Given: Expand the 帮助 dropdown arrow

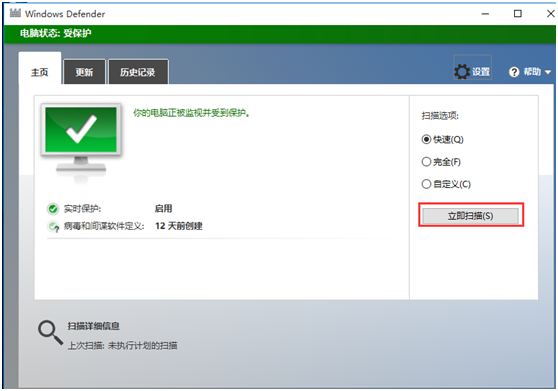Looking at the screenshot, I should pos(548,72).
